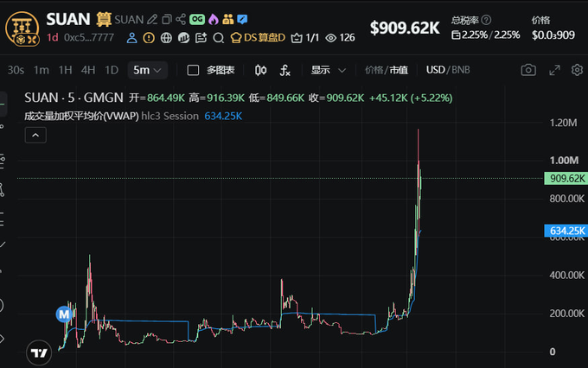Switch currency to USD
588x368 pixels.
[435, 70]
